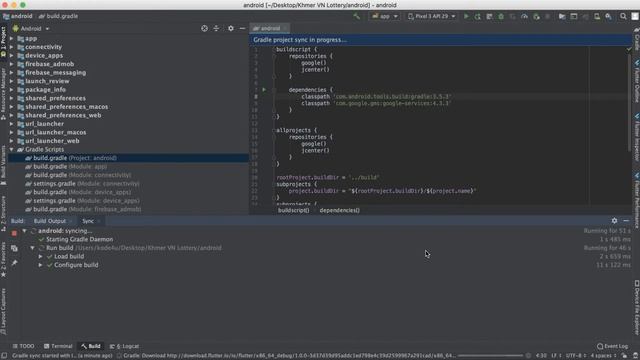640x360 pixels.
Task: Open the Flutter Outline side panel
Action: 636,82
